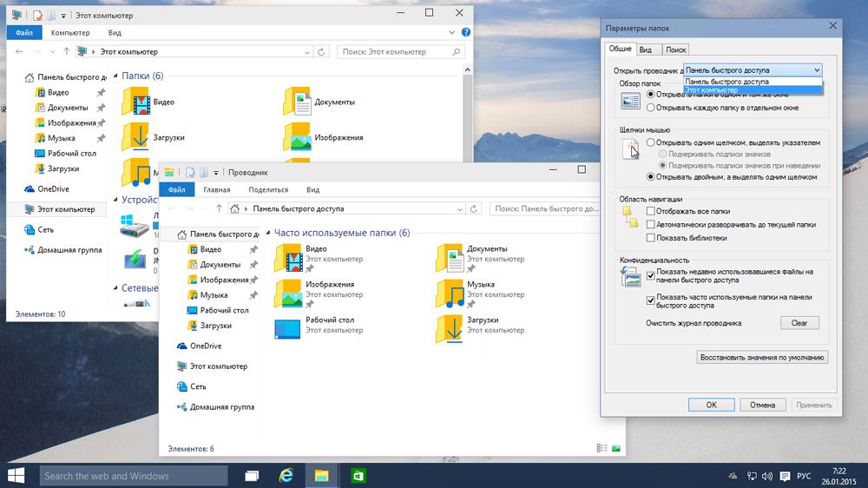
Task: Select Открывать каждую папку в отдельном окне
Action: click(651, 107)
